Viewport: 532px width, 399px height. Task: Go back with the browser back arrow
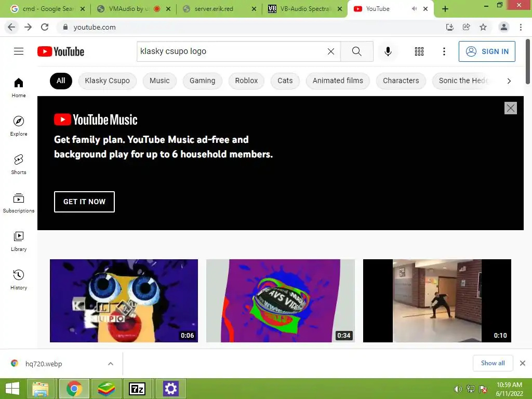(x=11, y=27)
